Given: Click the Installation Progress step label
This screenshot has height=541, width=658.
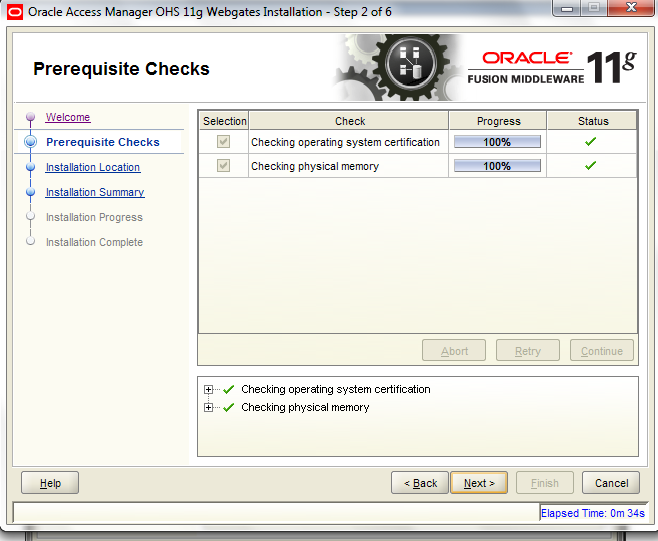Looking at the screenshot, I should coord(94,217).
